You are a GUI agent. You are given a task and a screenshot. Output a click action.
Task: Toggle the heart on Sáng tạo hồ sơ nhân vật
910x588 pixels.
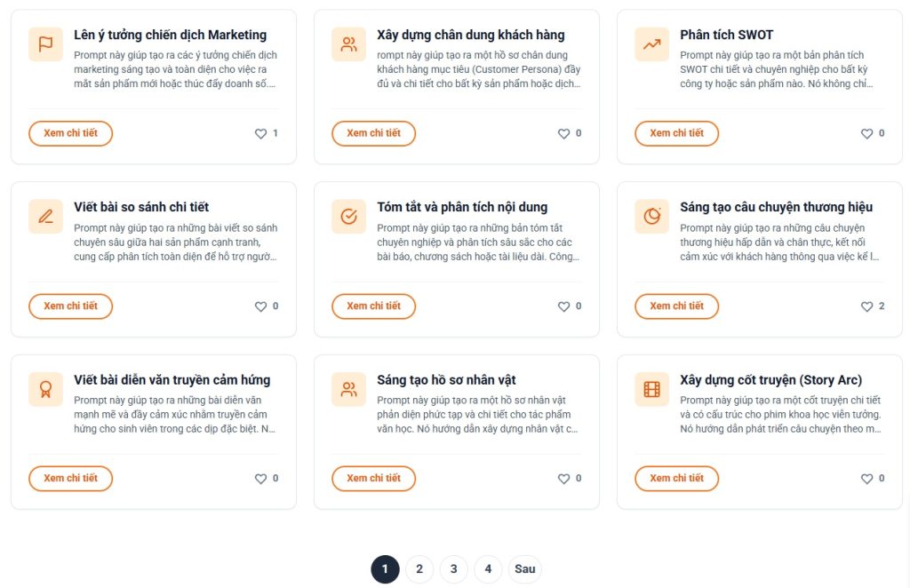[563, 479]
